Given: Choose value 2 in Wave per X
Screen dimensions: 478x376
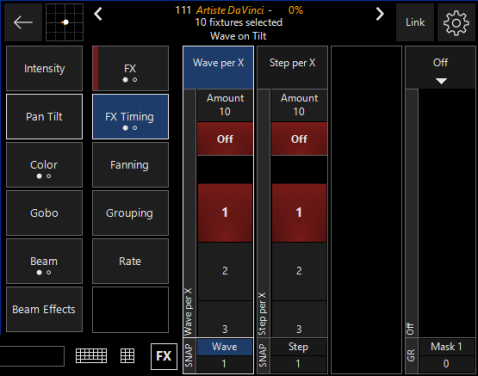Looking at the screenshot, I should point(225,271).
